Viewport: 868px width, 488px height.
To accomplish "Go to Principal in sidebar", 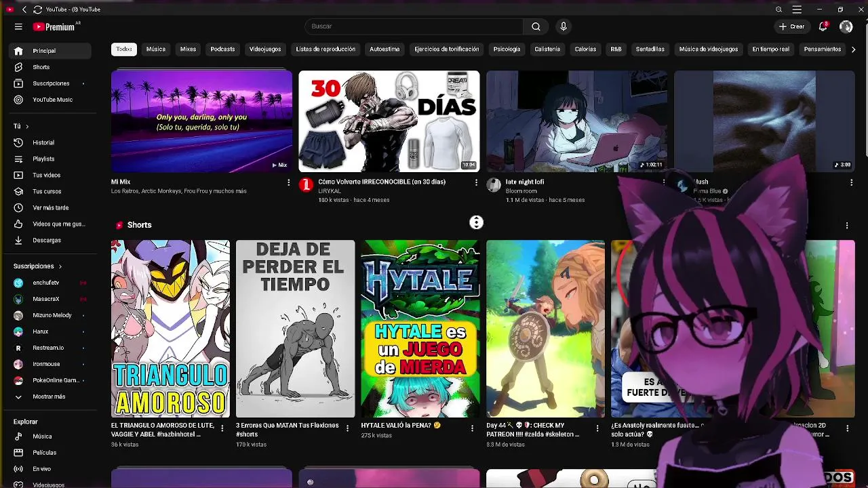I will click(50, 51).
